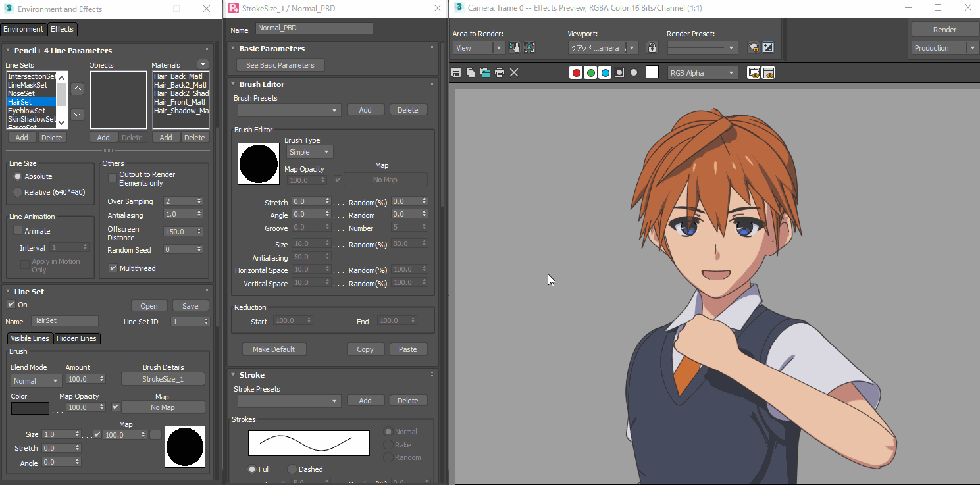Toggle the red channel display

point(577,73)
